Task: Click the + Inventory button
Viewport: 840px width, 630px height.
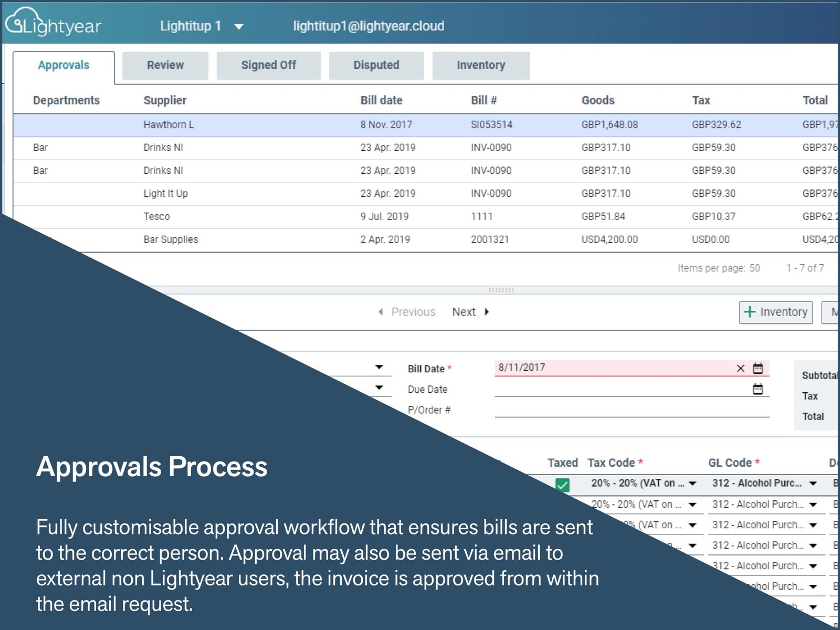Action: tap(776, 312)
